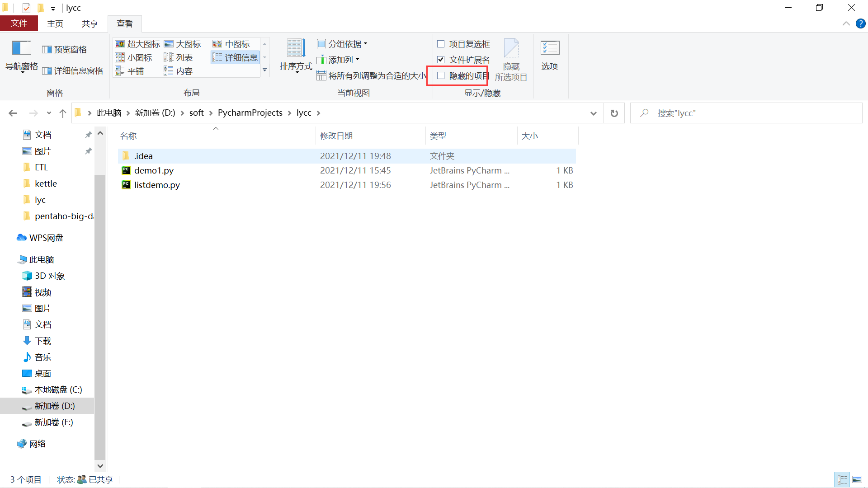868x488 pixels.
Task: Click the Options icon in the ribbon
Action: pos(549,49)
